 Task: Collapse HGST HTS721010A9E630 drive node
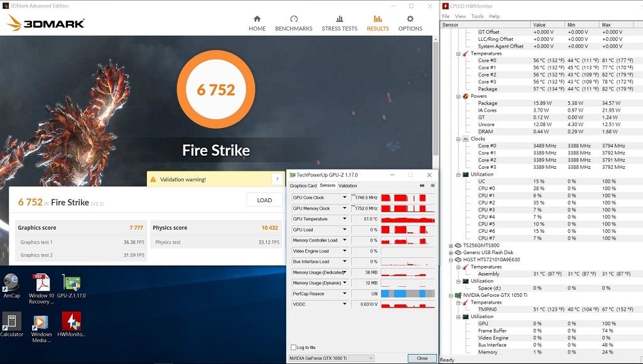tap(451, 260)
